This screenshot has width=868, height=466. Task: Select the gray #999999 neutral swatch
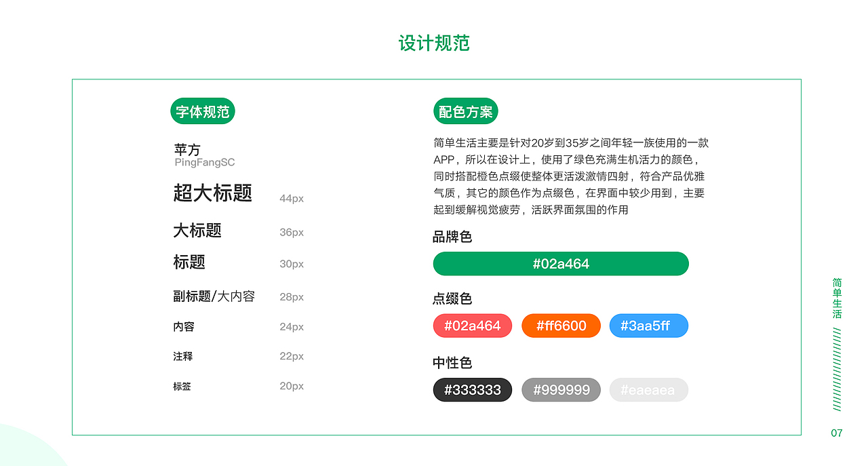(x=561, y=389)
